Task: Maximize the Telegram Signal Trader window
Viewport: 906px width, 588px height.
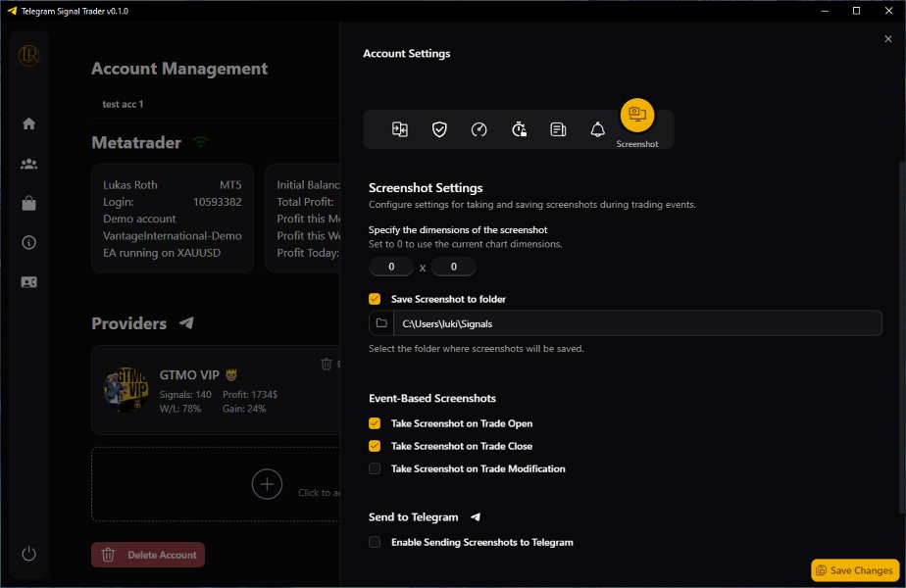Action: [856, 11]
